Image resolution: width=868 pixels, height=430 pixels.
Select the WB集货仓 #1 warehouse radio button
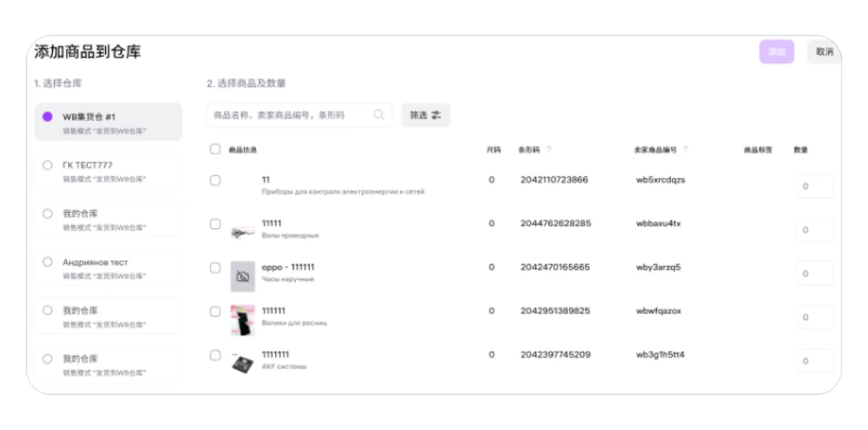(47, 117)
